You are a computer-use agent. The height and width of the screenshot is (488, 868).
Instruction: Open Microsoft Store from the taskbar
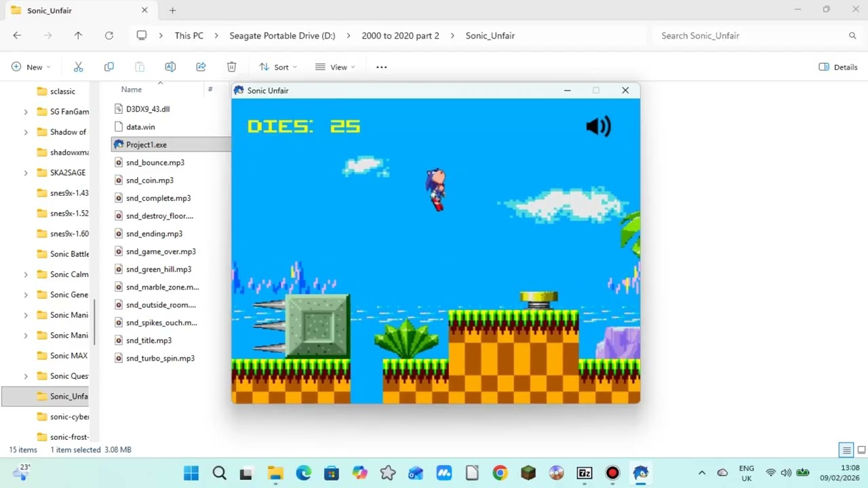tap(331, 472)
